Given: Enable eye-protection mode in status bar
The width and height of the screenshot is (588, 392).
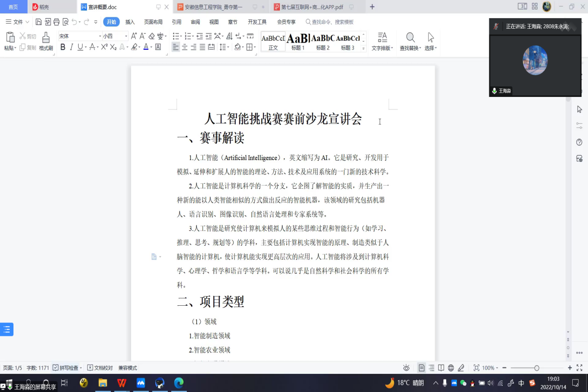Looking at the screenshot, I should point(406,367).
